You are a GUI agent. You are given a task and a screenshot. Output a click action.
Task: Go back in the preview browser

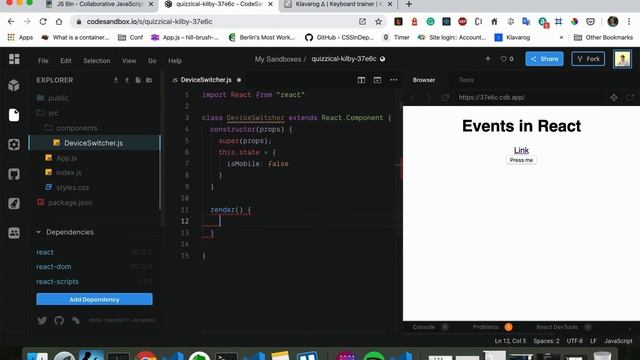[x=413, y=98]
